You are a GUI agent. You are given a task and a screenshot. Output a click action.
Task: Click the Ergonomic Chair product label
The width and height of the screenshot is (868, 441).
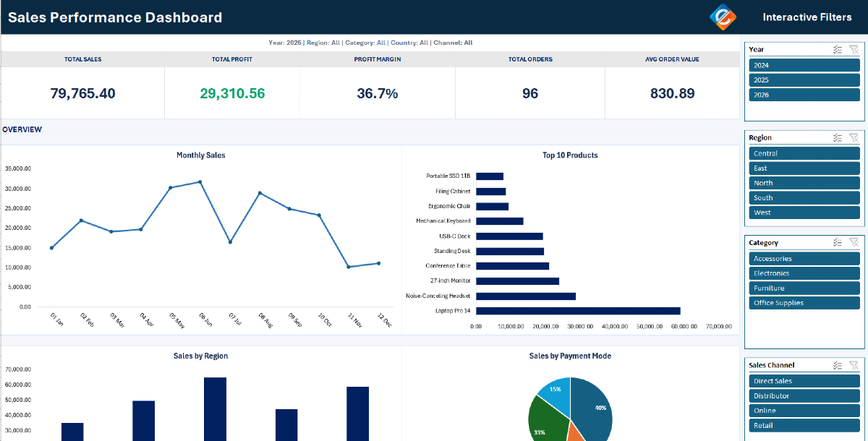(448, 206)
